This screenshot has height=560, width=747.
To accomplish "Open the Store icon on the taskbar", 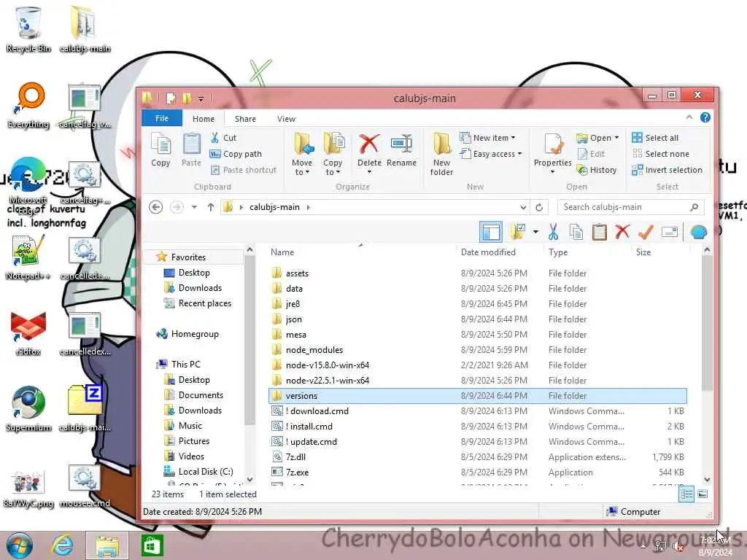I will 152,545.
